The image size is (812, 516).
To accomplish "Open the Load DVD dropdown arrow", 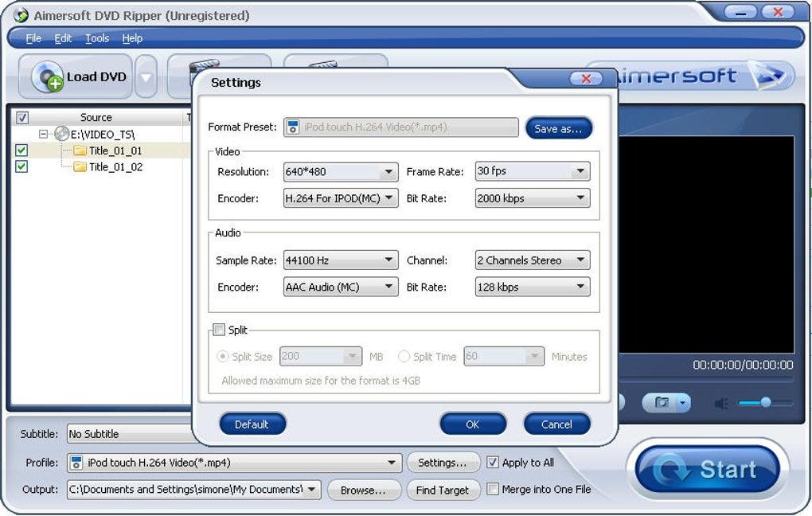I will (146, 77).
